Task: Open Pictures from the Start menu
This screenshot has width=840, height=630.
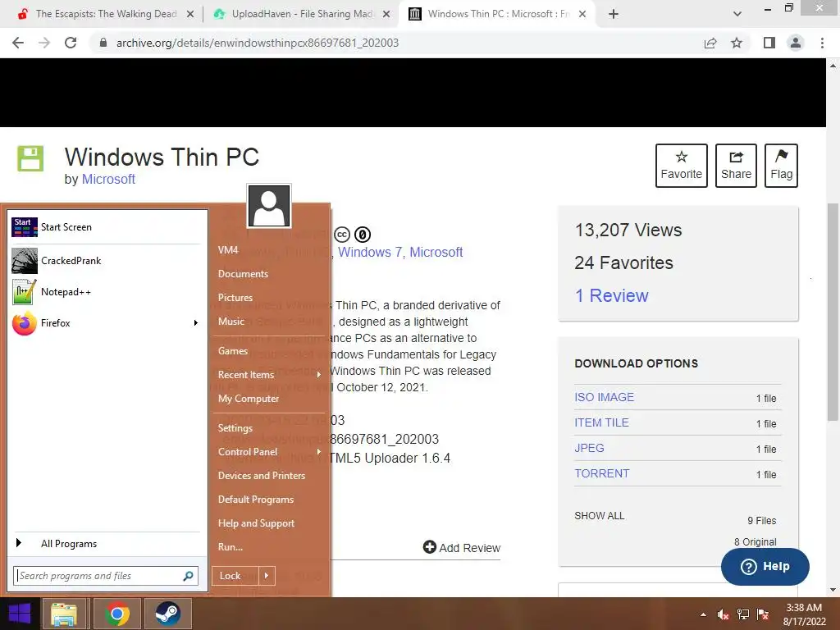Action: click(235, 298)
